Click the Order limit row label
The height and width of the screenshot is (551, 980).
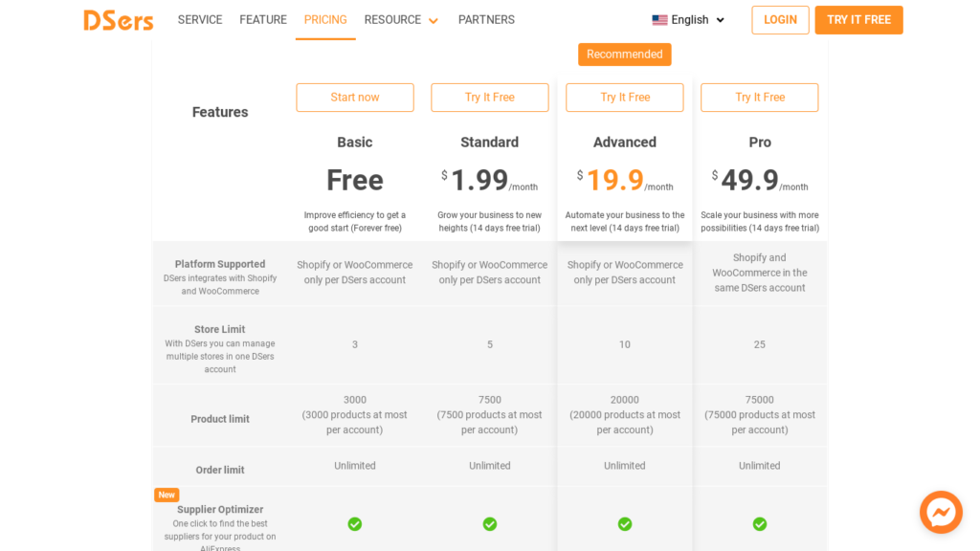[220, 470]
